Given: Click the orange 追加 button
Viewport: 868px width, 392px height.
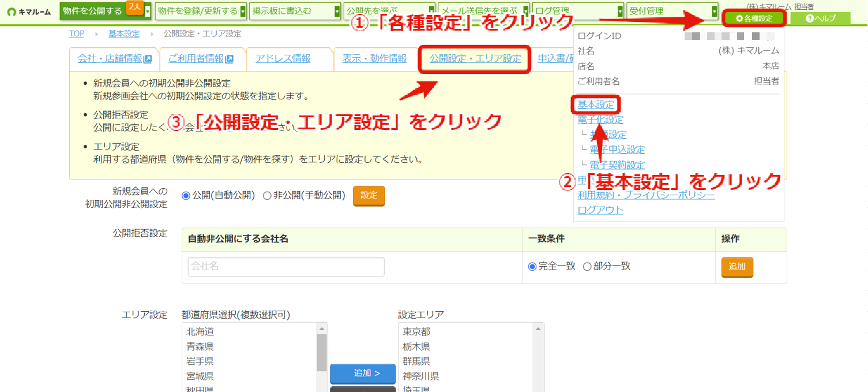Looking at the screenshot, I should (x=737, y=267).
